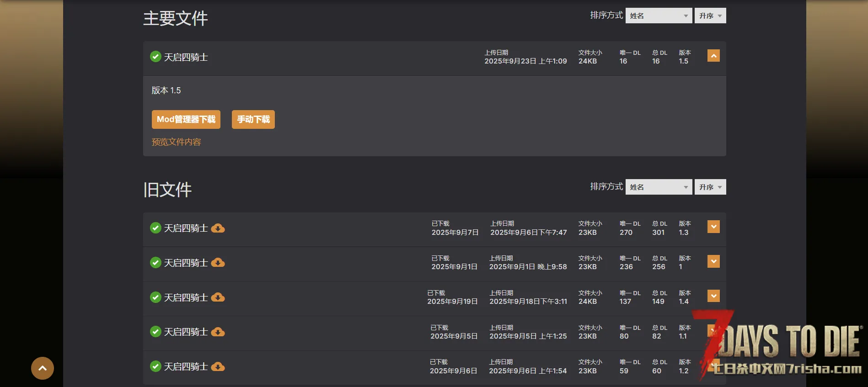Open 旧文件 sort order 升序 dropdown

click(x=710, y=187)
